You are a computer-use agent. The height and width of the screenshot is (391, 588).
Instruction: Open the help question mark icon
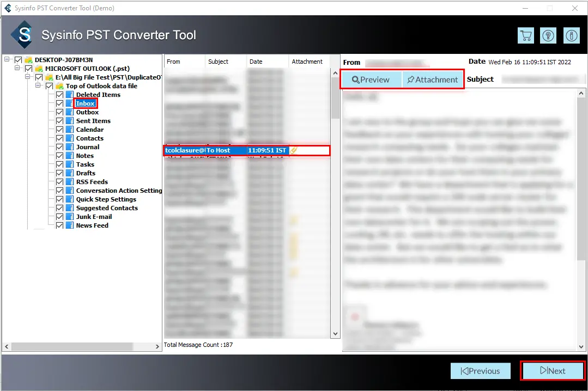coord(548,35)
